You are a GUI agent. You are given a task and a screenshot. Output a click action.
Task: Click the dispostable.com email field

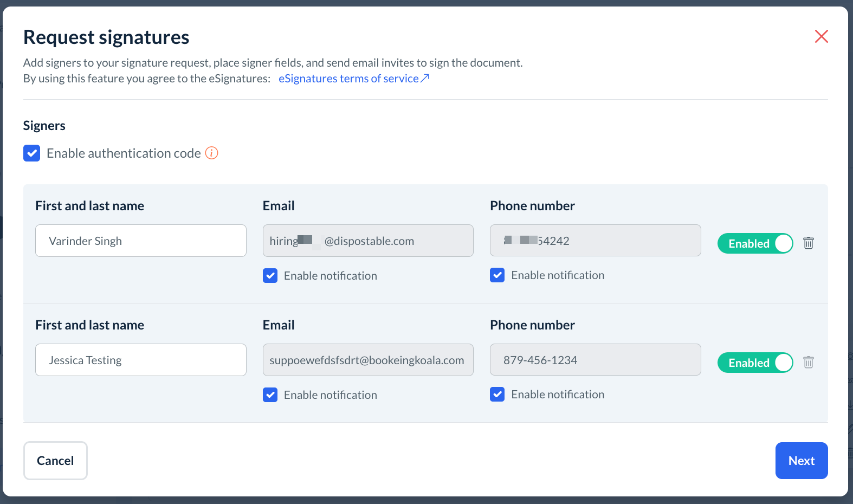(x=367, y=241)
